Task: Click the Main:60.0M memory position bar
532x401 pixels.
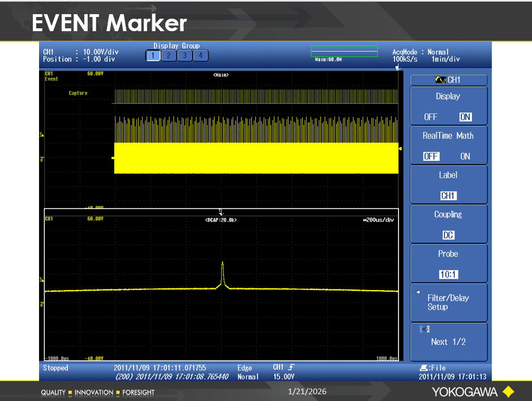Action: tap(344, 52)
